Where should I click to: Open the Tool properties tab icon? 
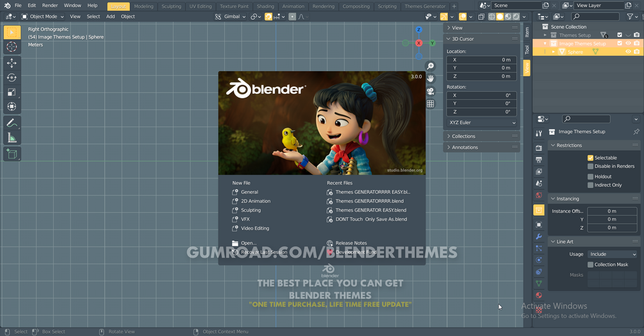(x=539, y=133)
